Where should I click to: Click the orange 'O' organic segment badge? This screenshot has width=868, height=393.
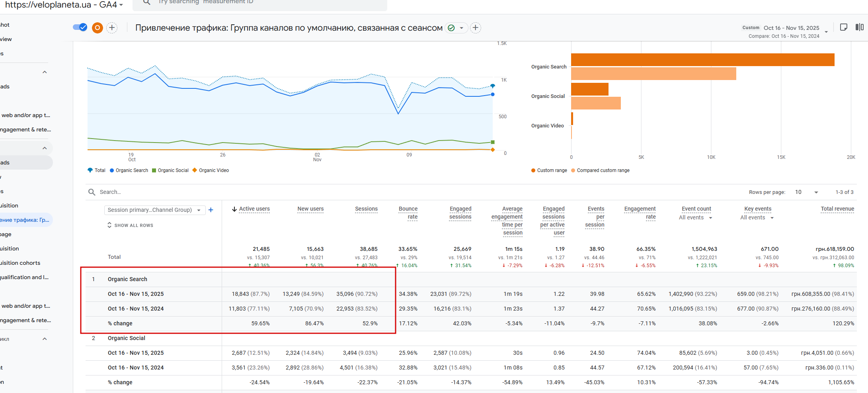98,27
